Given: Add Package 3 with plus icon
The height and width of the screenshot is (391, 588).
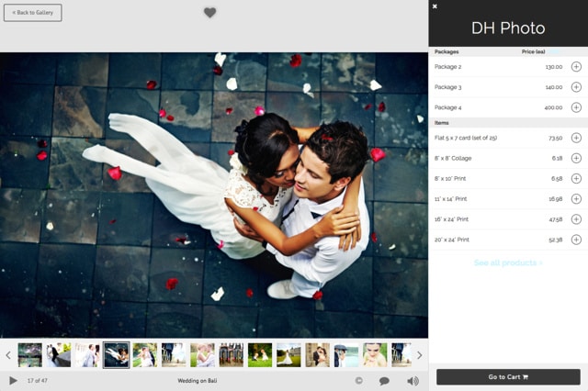Looking at the screenshot, I should [576, 87].
